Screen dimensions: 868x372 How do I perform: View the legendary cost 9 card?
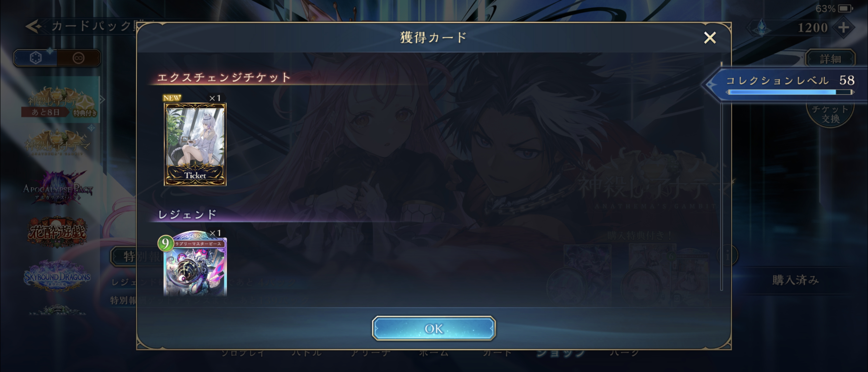tap(195, 264)
